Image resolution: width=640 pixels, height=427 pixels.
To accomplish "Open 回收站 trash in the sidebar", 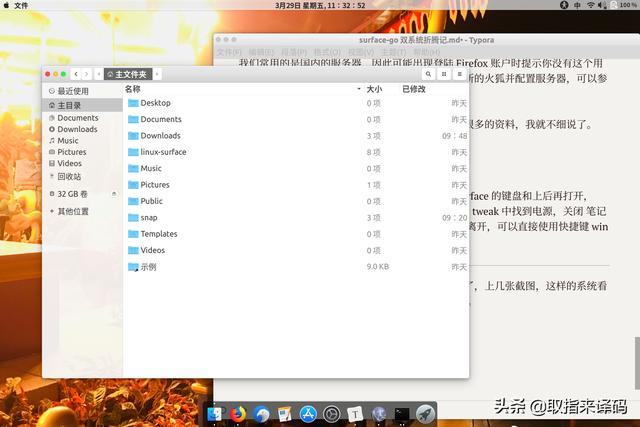I will (x=82, y=176).
